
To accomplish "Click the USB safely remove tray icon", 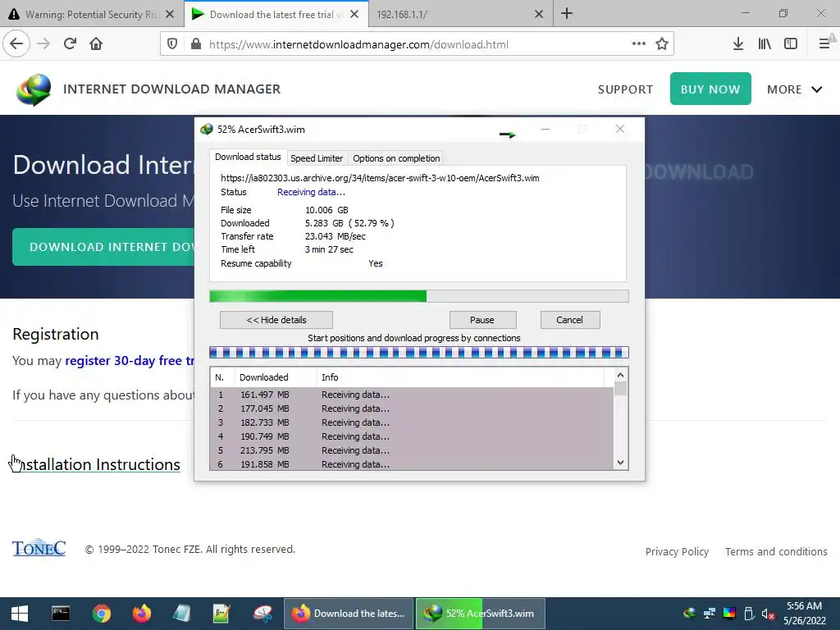I will tap(749, 614).
